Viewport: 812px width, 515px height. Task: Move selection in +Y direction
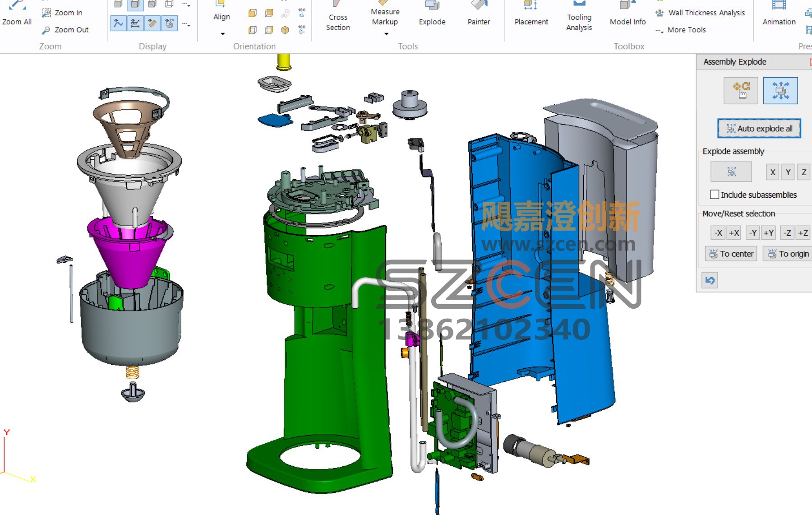769,233
